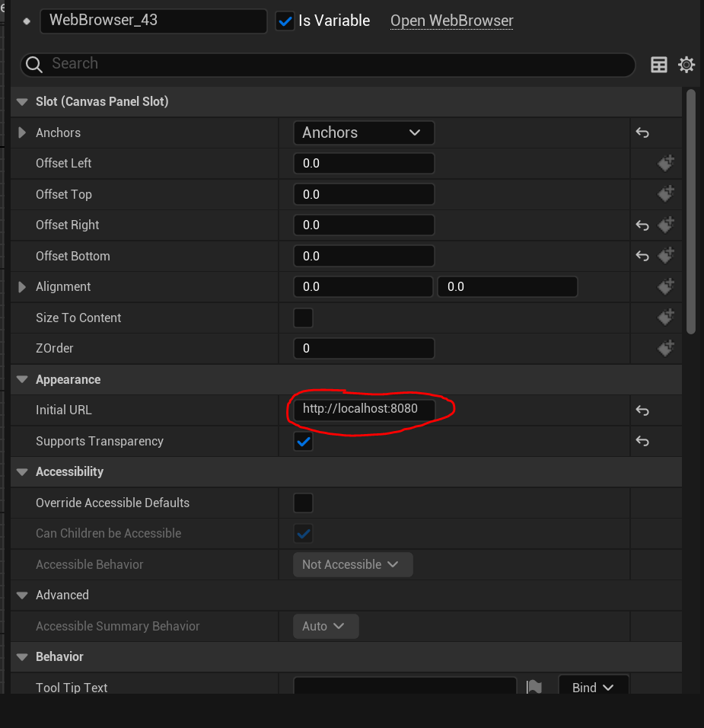Click the Search details field
The width and height of the screenshot is (704, 728).
[x=327, y=65]
